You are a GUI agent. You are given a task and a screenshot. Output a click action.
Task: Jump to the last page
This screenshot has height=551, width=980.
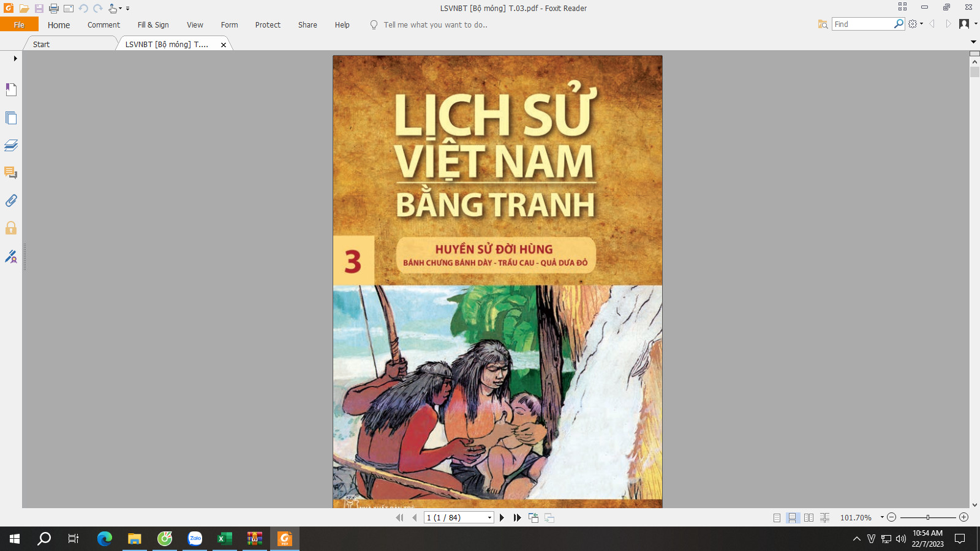pos(518,518)
